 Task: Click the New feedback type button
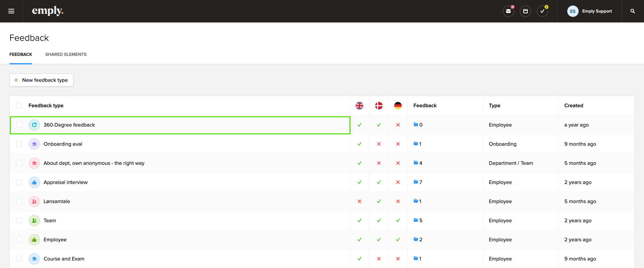coord(42,80)
